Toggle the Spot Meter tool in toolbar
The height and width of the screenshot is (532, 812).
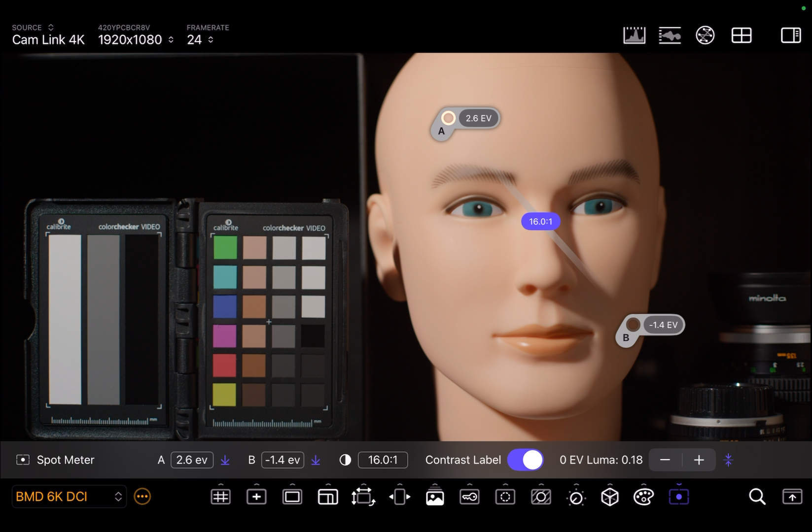pos(678,497)
